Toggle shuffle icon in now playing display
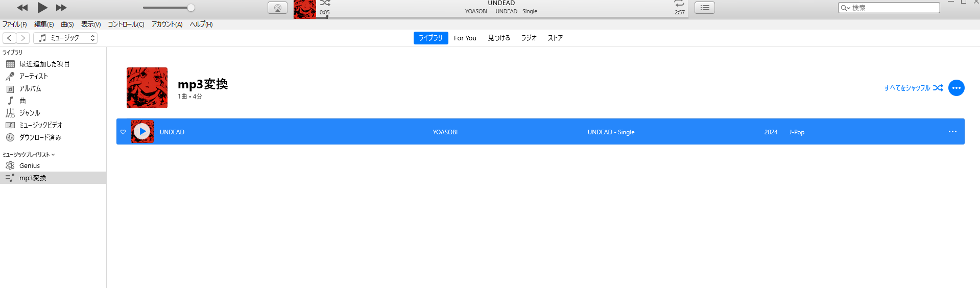 [x=325, y=3]
